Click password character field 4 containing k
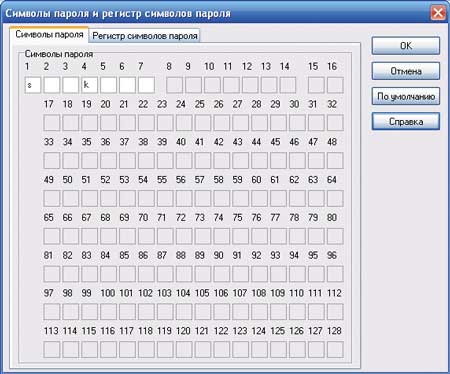 [89, 85]
